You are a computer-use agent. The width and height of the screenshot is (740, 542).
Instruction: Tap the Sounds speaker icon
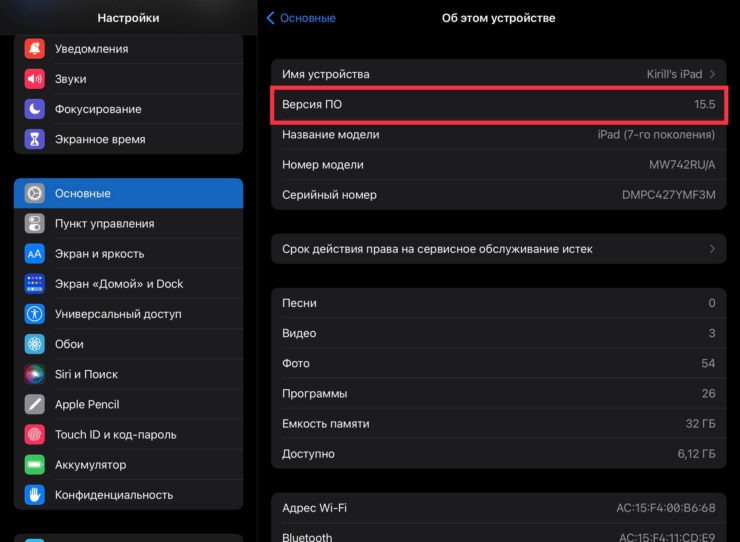34,79
